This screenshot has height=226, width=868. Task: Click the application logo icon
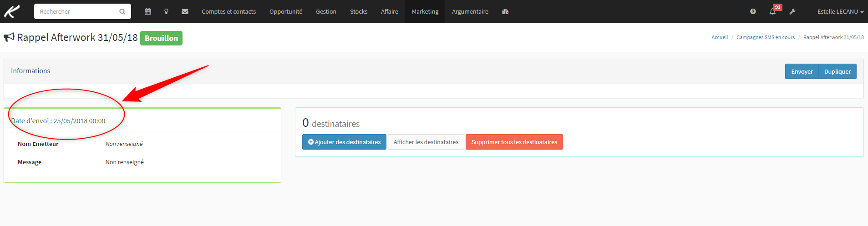(12, 11)
